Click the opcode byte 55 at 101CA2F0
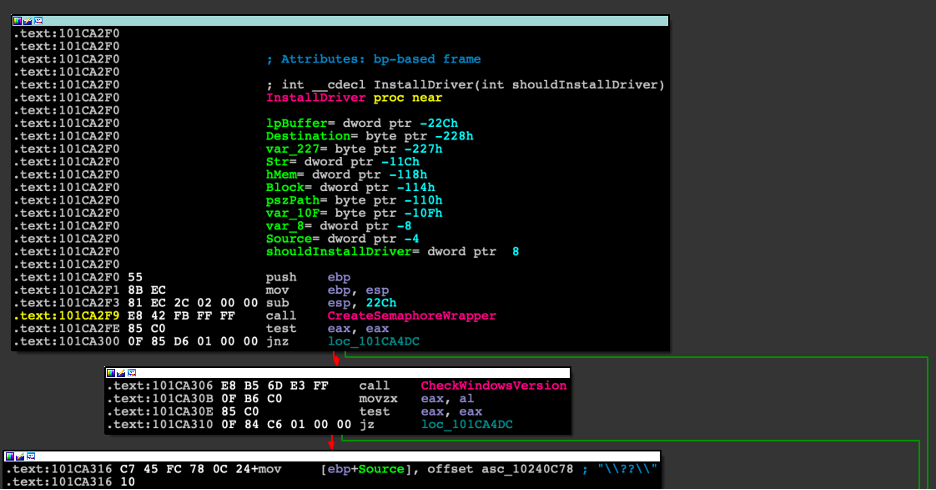 [135, 278]
